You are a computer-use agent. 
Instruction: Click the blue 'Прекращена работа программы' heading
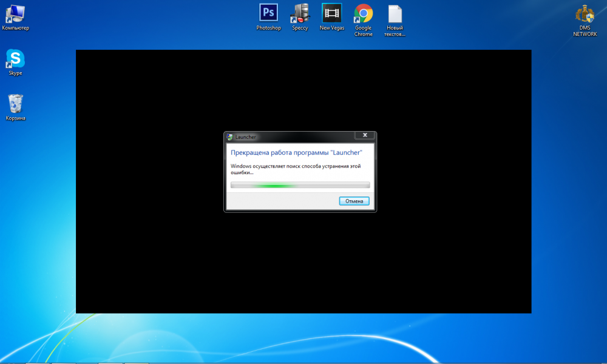point(296,152)
